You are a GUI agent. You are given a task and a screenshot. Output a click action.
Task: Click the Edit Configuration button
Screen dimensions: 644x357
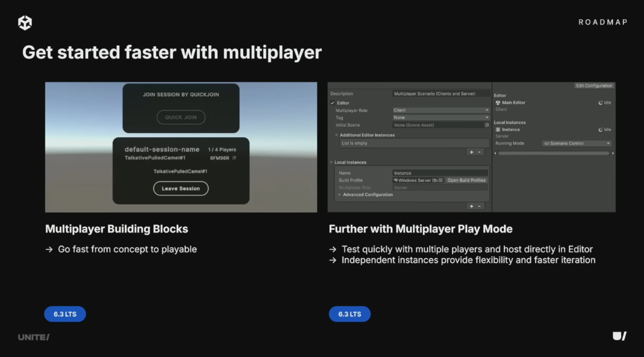tap(594, 86)
